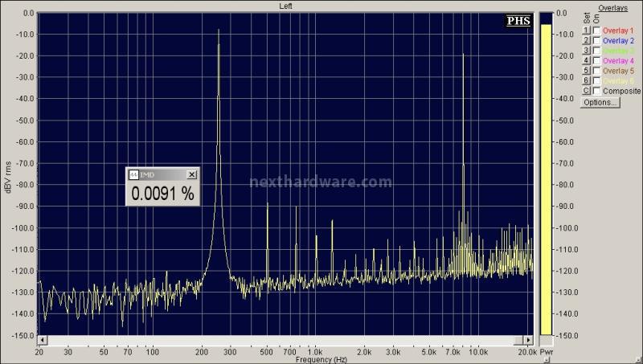This screenshot has width=643, height=364.
Task: Click the Overlays heading
Action: [612, 8]
